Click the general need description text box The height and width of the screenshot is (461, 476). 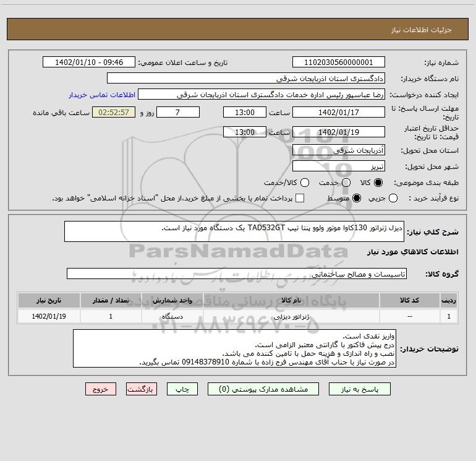click(x=234, y=231)
